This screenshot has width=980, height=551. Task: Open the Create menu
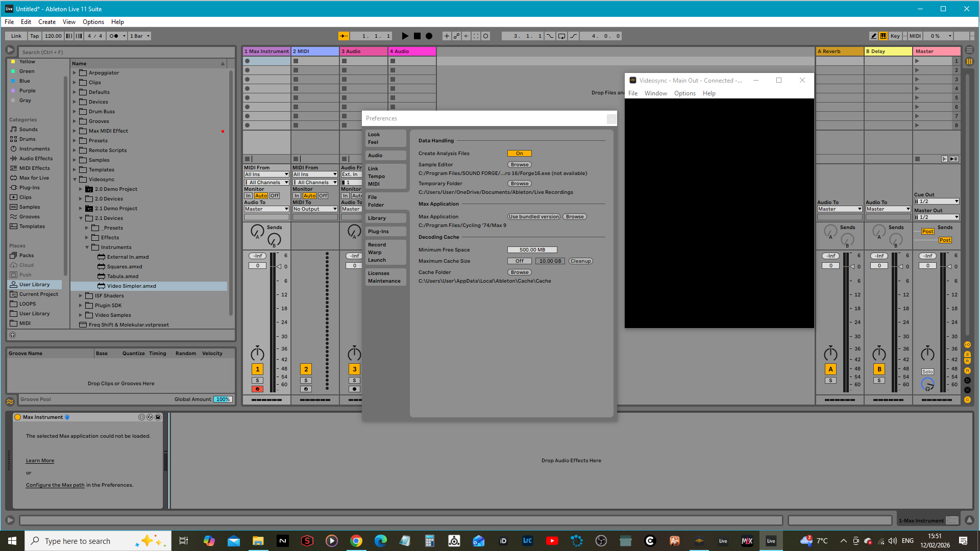pos(47,22)
